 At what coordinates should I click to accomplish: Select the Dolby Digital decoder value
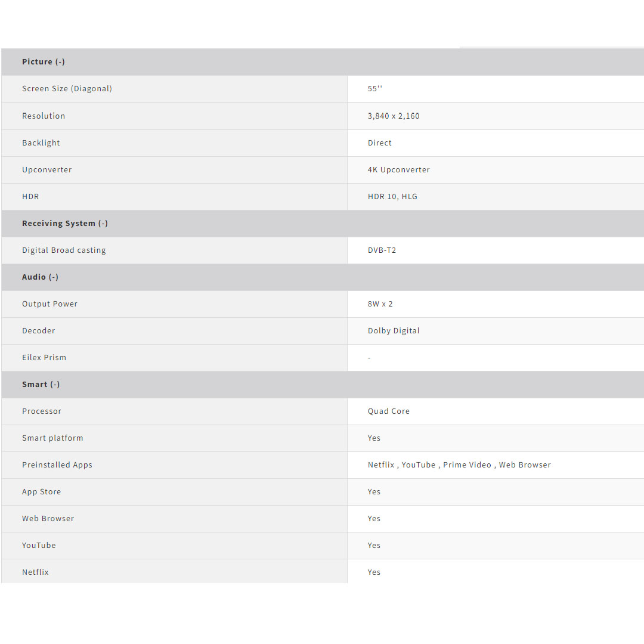(x=394, y=331)
